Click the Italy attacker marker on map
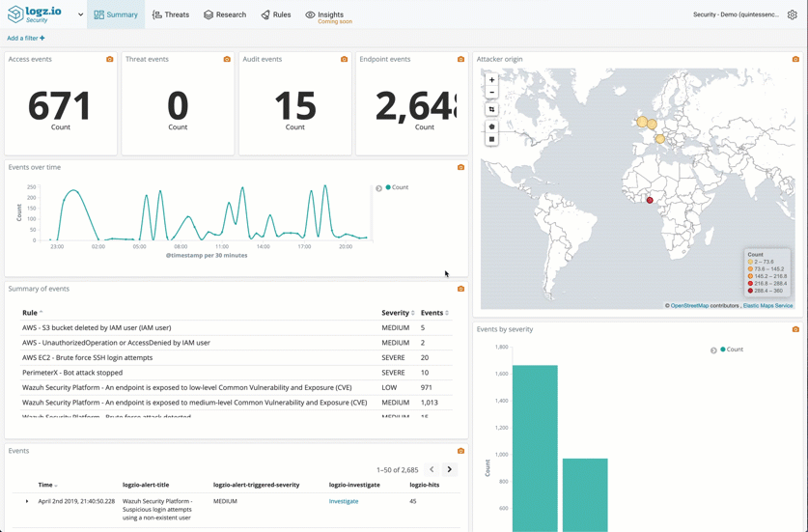808x532 pixels. coord(659,139)
